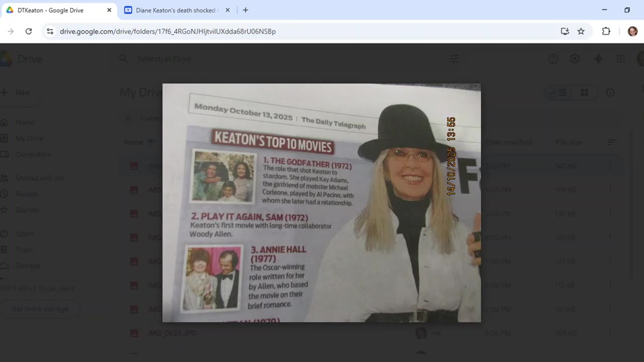
Task: Open Starred items in sidebar
Action: pyautogui.click(x=27, y=210)
